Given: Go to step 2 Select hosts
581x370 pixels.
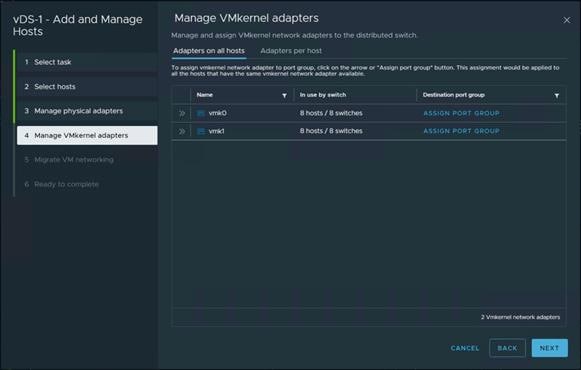Looking at the screenshot, I should 87,87.
